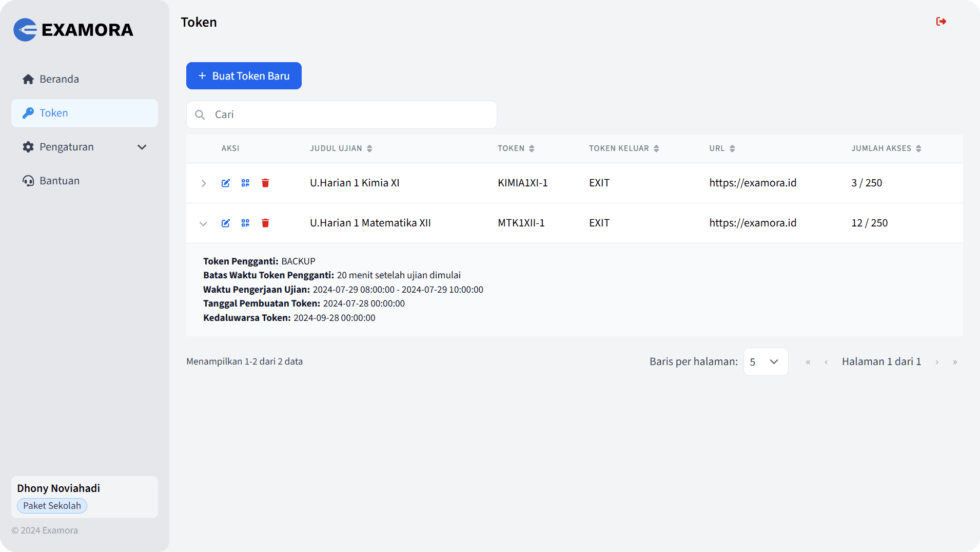Click the logout icon at top right
Viewport: 980px width, 552px height.
941,22
